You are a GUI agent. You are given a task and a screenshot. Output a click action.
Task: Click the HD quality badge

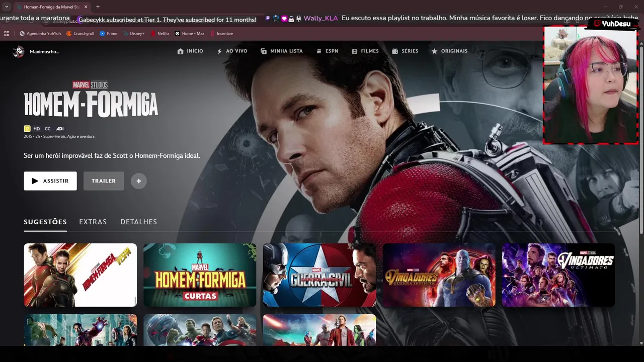pyautogui.click(x=37, y=129)
